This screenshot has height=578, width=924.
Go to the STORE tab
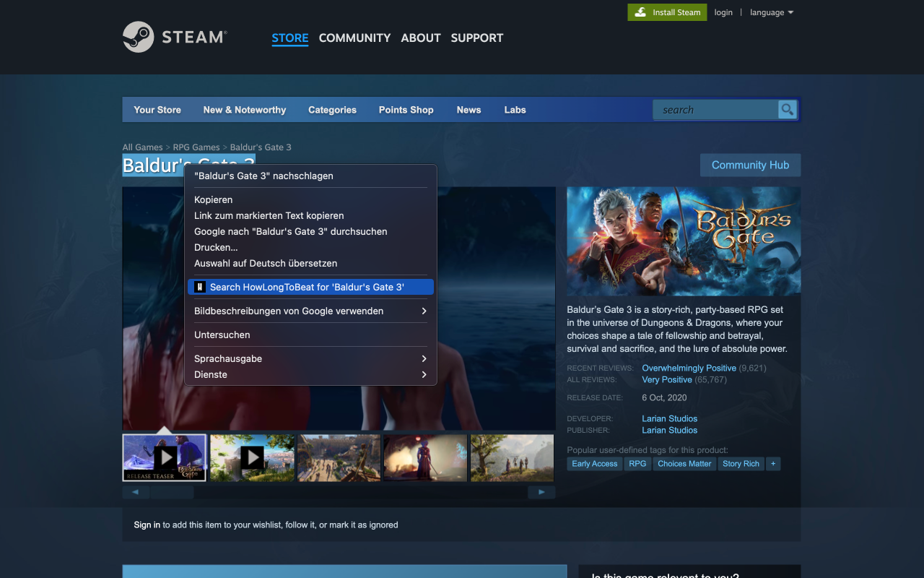290,38
